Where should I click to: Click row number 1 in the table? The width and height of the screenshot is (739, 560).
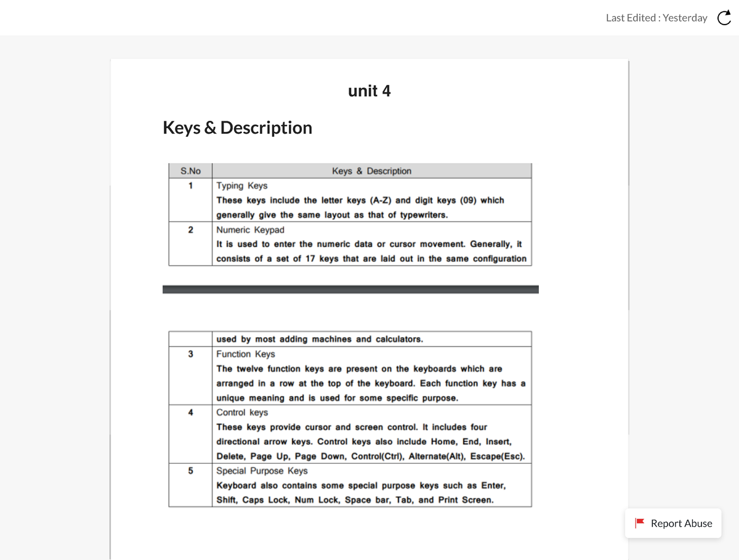click(x=190, y=185)
